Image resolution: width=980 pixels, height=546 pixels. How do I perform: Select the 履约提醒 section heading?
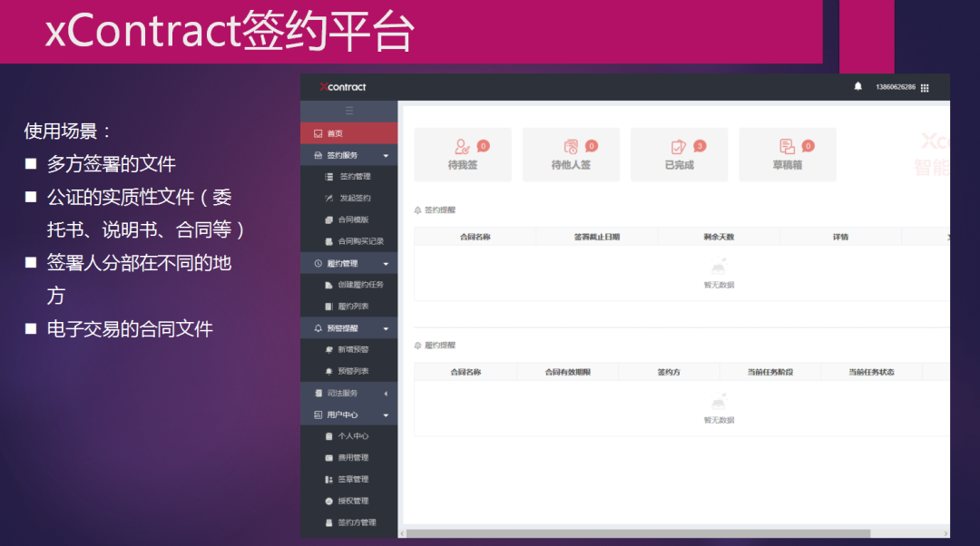click(x=440, y=345)
